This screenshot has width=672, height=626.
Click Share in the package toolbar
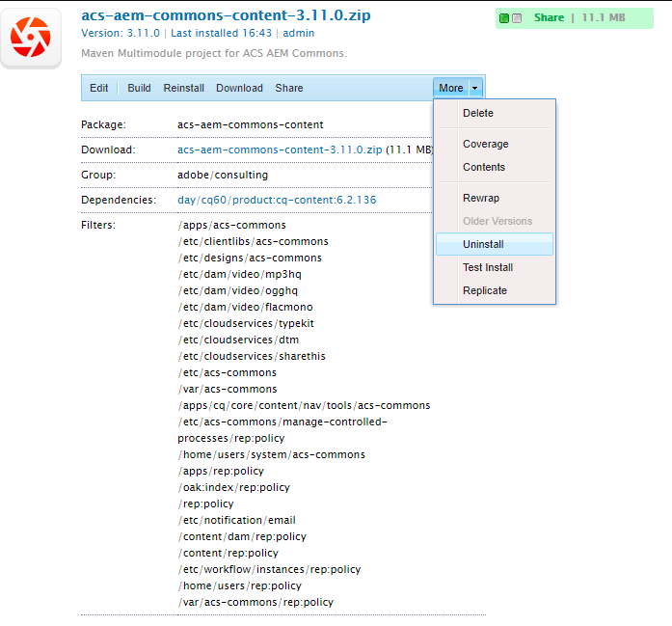point(289,88)
